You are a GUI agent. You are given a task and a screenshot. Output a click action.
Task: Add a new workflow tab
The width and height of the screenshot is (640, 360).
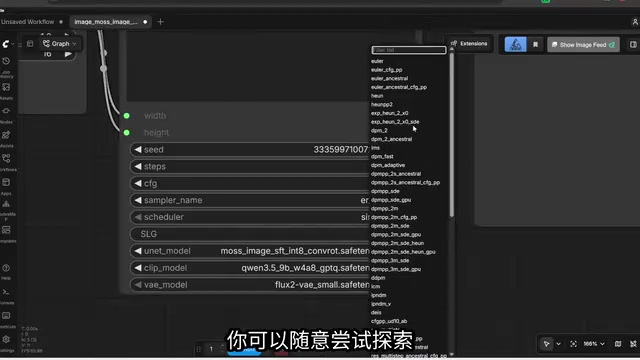click(160, 22)
